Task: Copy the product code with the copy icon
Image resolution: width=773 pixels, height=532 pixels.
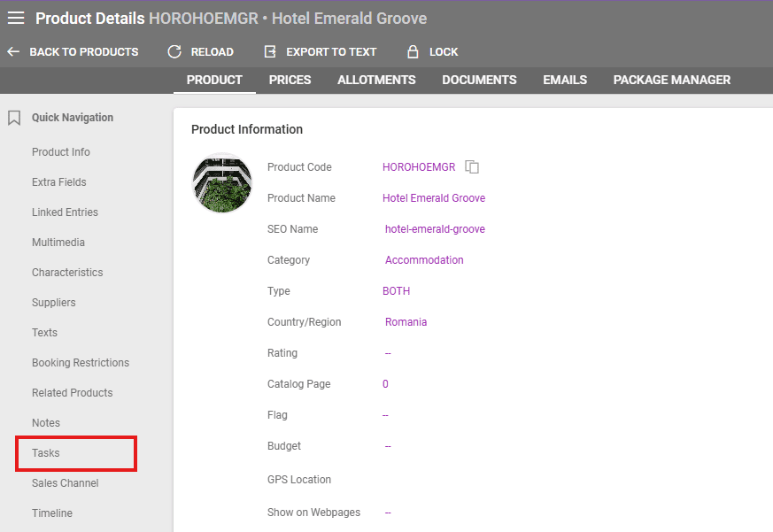Action: click(472, 167)
